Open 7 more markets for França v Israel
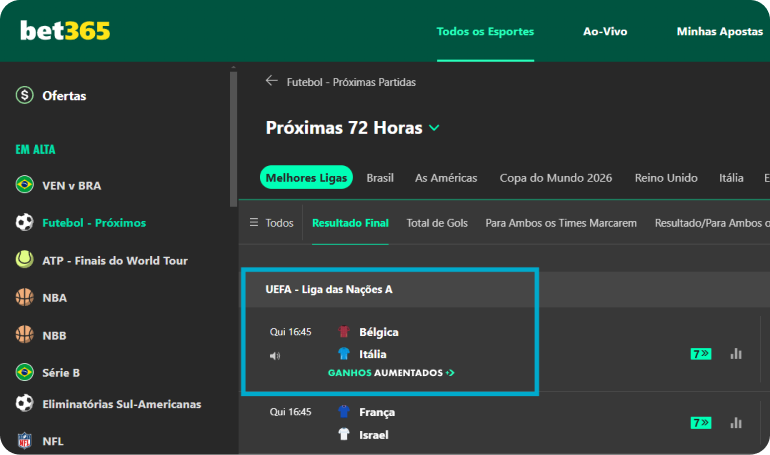This screenshot has width=770, height=455. point(701,423)
